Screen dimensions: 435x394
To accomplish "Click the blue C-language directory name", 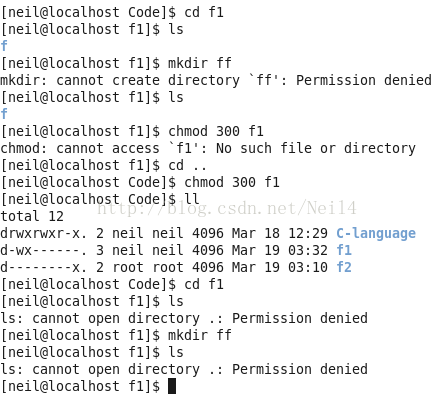I will [x=376, y=233].
